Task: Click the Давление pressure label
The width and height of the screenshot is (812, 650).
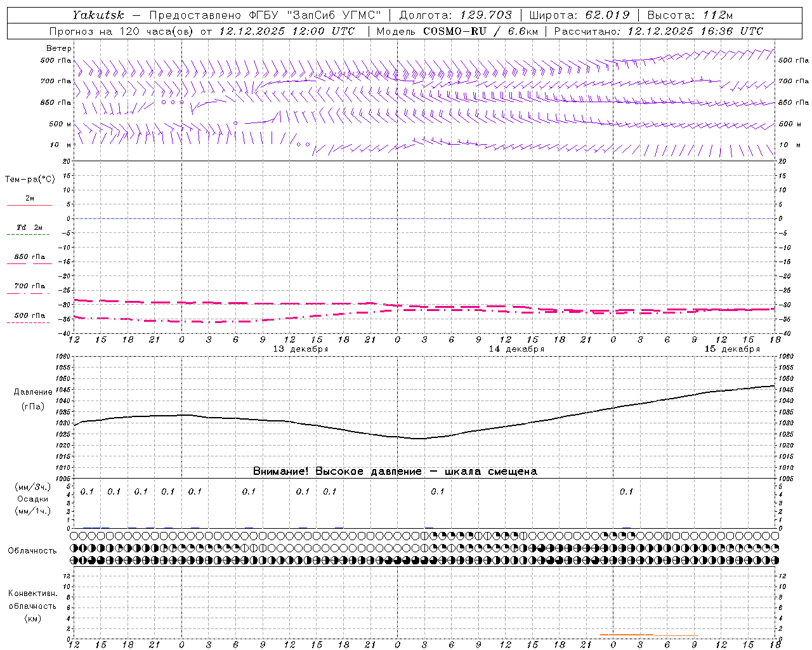Action: [33, 392]
